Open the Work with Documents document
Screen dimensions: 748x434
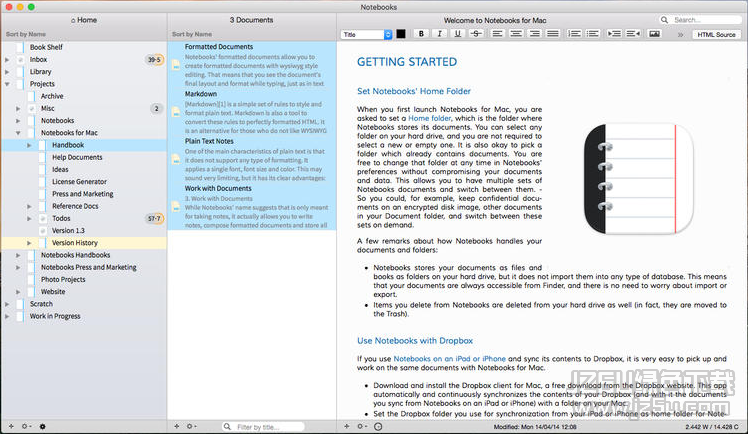(x=252, y=207)
